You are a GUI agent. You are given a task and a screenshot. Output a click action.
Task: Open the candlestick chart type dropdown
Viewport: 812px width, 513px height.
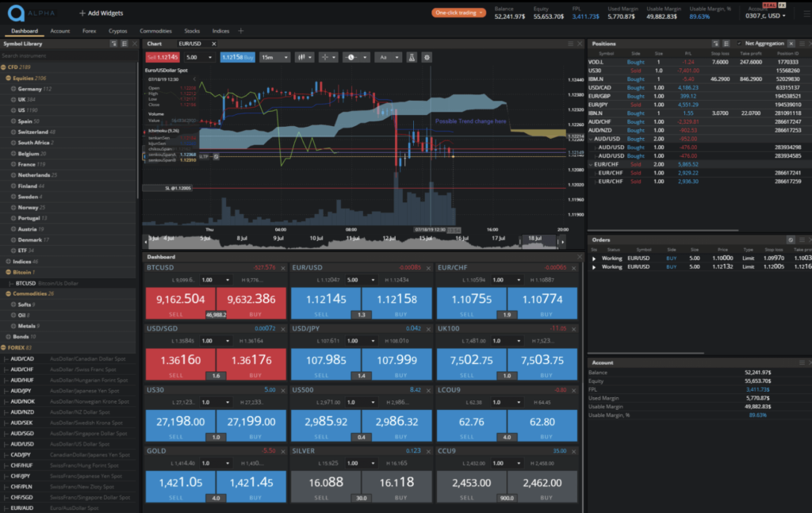point(304,57)
